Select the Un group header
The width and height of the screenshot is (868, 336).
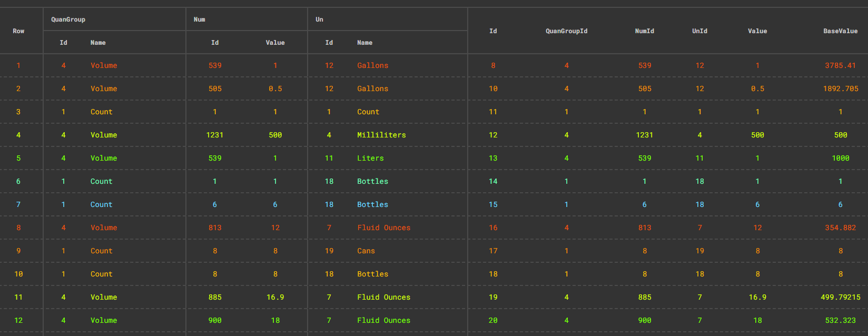pyautogui.click(x=319, y=19)
